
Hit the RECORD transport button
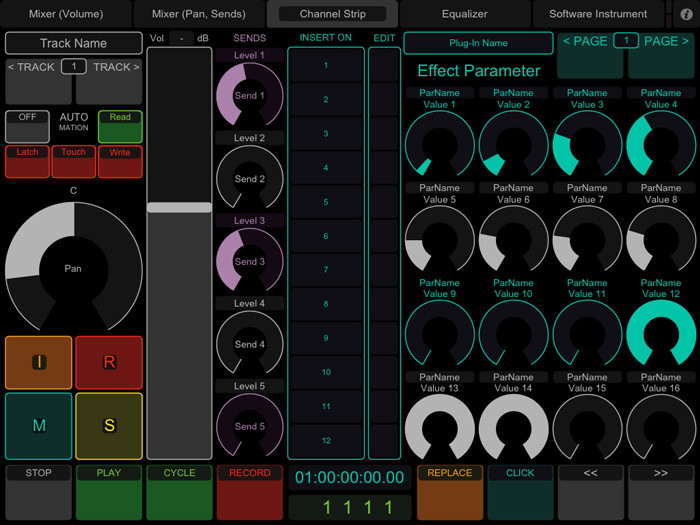(250, 492)
